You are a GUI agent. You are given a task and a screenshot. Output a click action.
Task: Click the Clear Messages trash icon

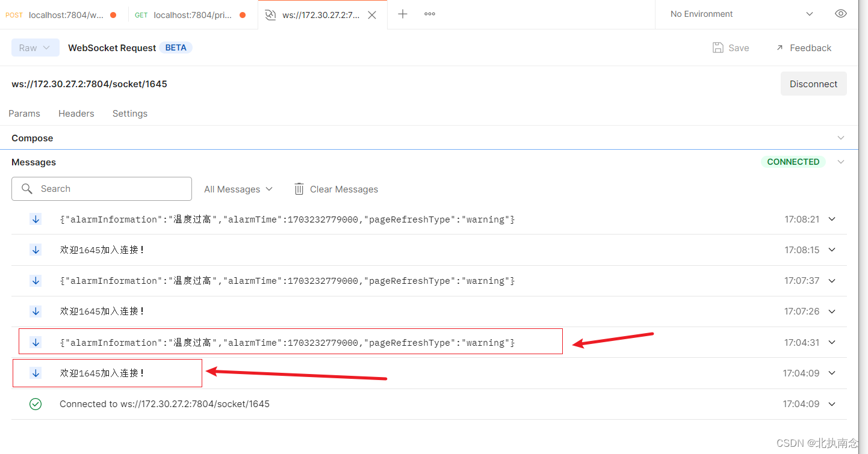[x=299, y=189]
